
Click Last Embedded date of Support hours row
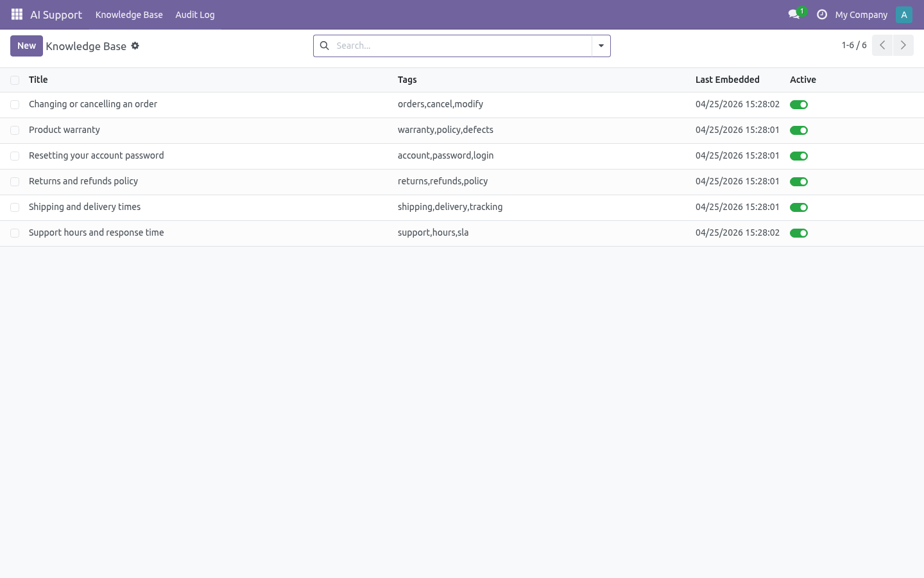[737, 232]
